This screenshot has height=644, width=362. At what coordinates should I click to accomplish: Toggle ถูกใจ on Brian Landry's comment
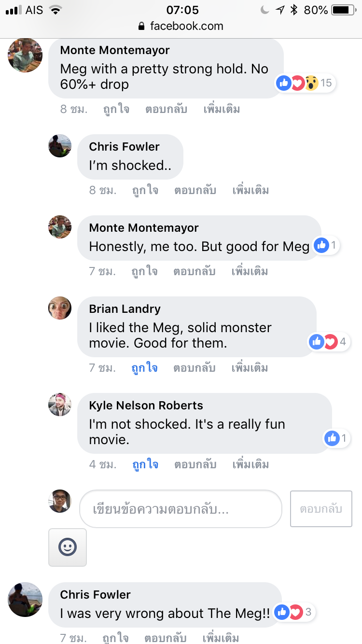145,368
